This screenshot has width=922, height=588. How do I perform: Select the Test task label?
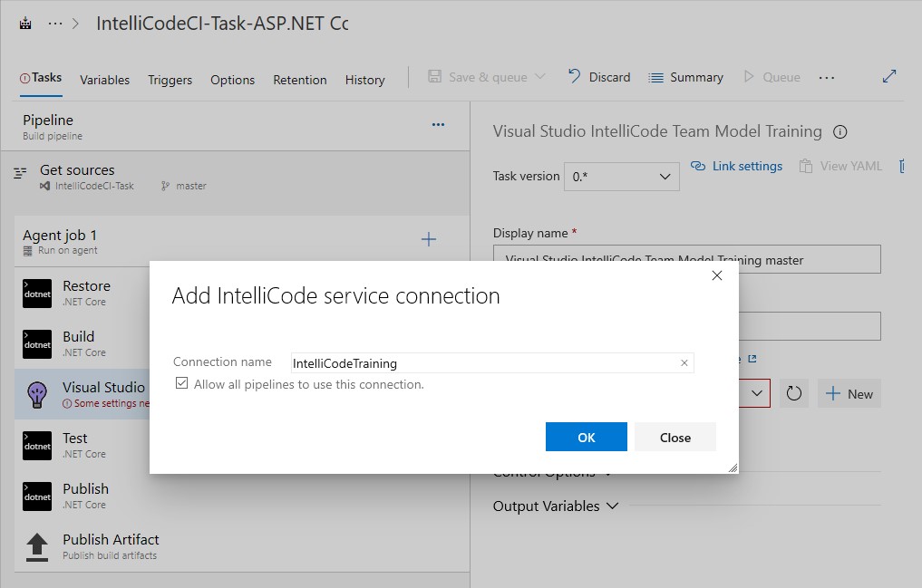[x=74, y=439]
